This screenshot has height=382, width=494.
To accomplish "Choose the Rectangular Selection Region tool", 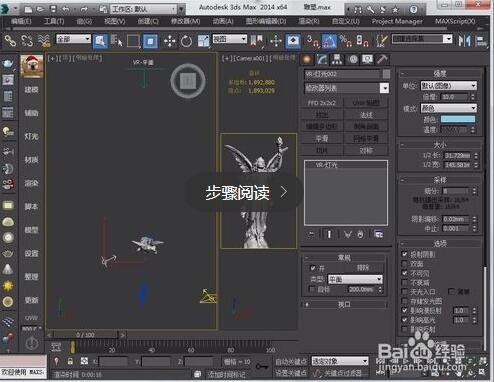I will coord(133,41).
